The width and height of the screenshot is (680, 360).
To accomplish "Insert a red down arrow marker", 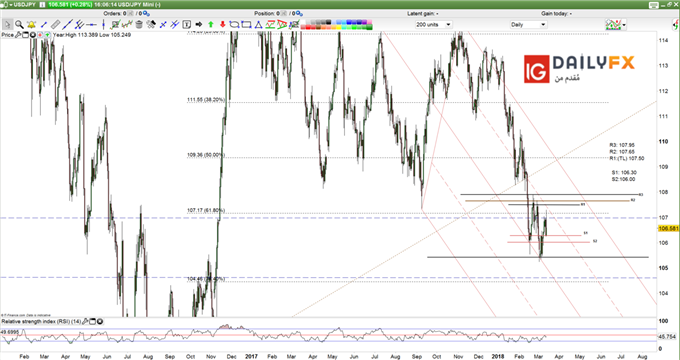I will pos(222,24).
